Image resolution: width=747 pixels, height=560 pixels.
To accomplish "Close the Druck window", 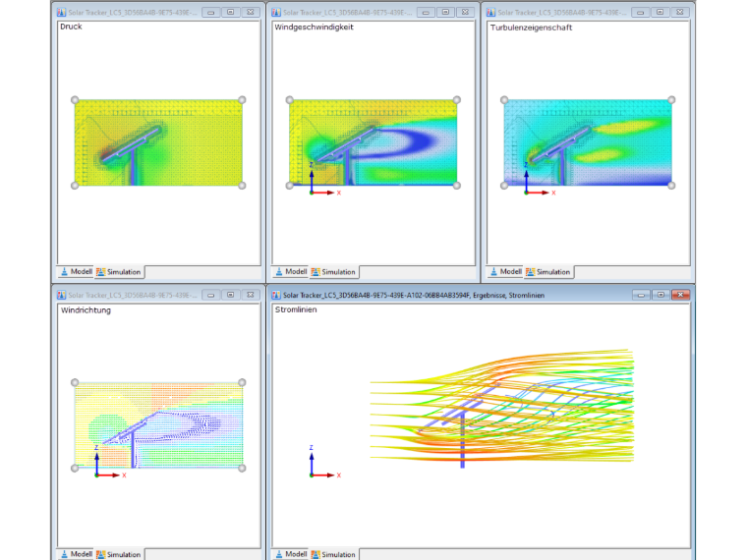I will [x=251, y=13].
